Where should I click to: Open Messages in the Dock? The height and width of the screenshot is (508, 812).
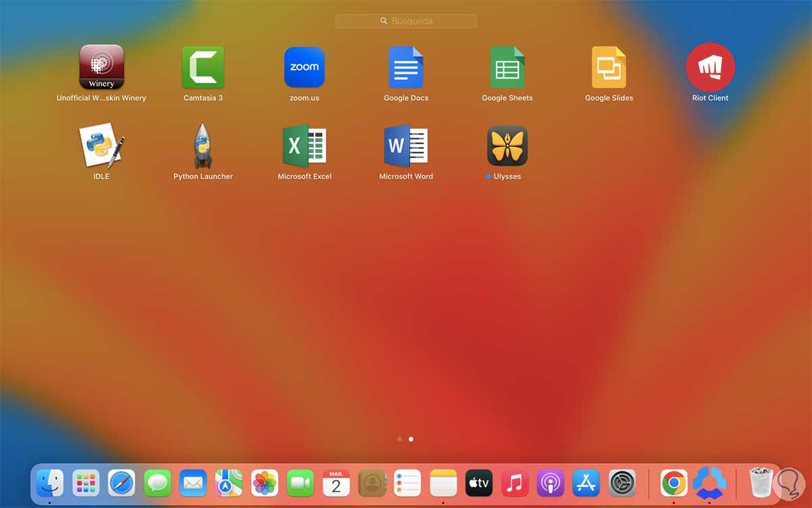tap(158, 483)
